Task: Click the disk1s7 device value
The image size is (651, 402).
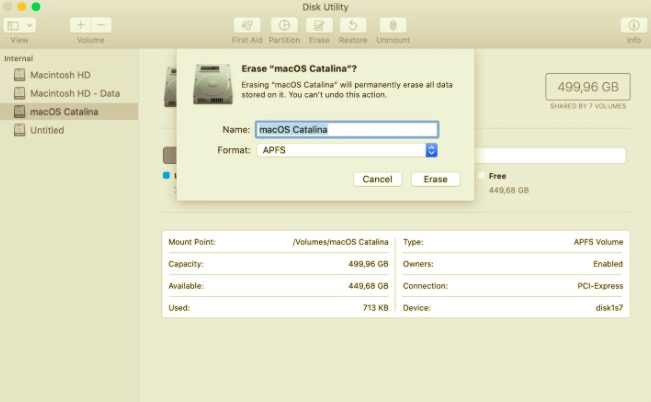Action: click(x=609, y=308)
